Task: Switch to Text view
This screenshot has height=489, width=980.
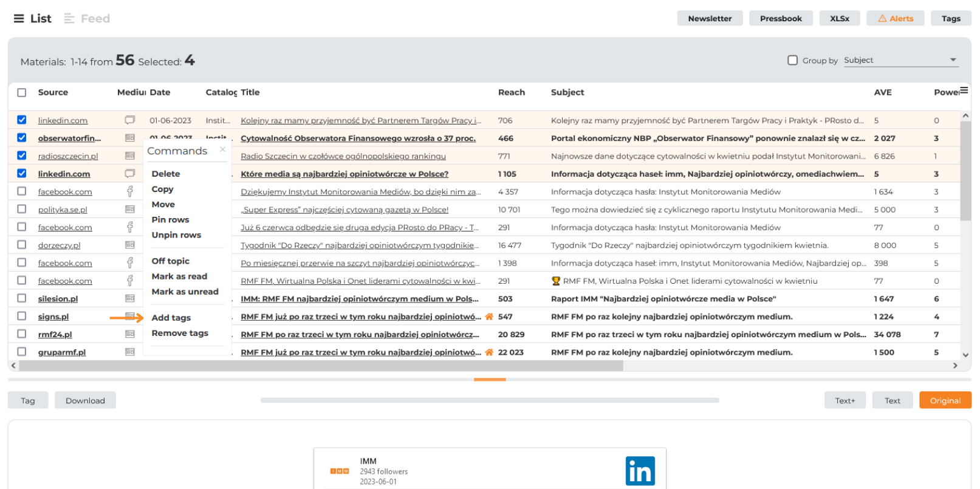Action: point(893,400)
